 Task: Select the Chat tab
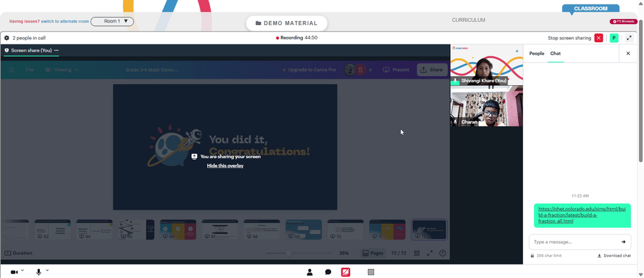coord(555,54)
